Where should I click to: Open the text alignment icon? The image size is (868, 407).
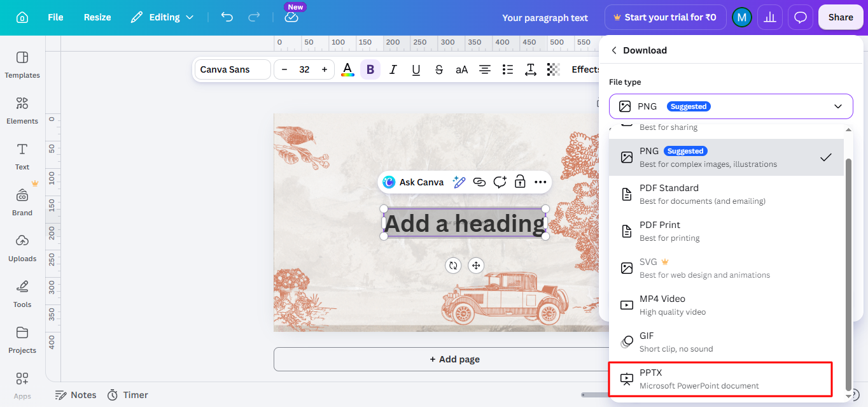[485, 69]
